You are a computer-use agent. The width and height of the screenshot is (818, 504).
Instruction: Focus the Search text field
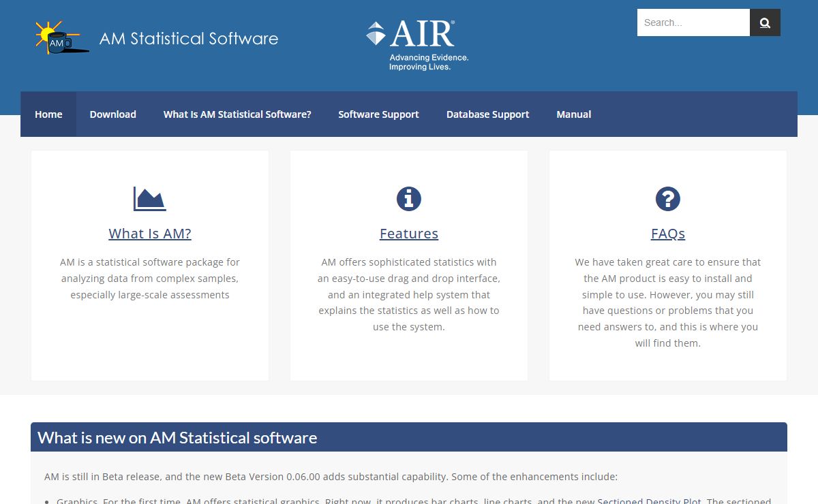click(x=693, y=22)
